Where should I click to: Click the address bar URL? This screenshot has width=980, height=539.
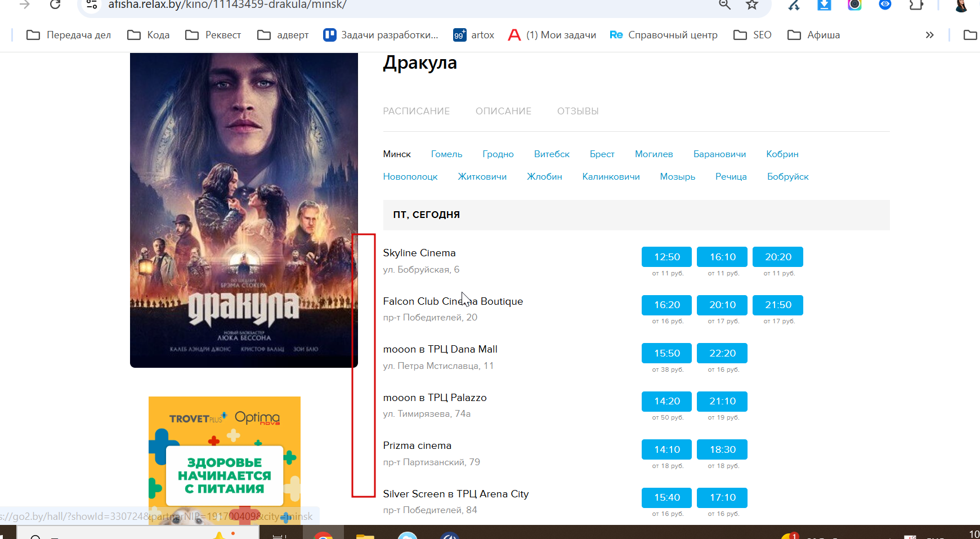pos(227,5)
